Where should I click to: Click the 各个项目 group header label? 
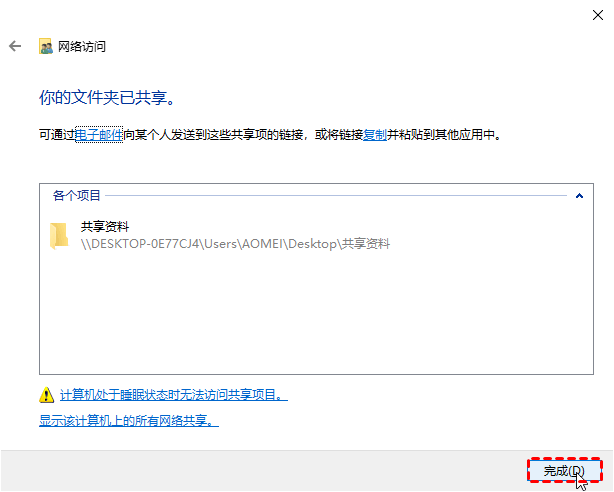77,195
